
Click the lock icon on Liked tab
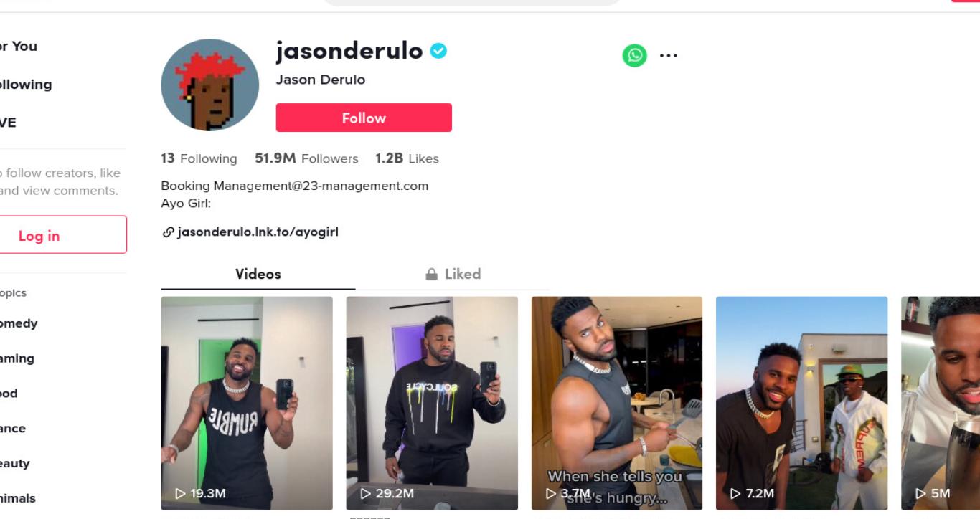coord(431,274)
